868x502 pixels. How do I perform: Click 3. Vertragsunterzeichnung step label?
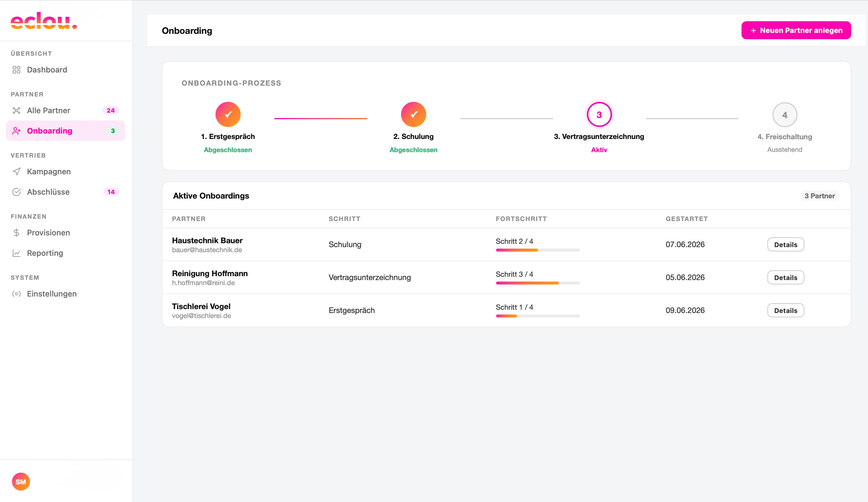(599, 136)
